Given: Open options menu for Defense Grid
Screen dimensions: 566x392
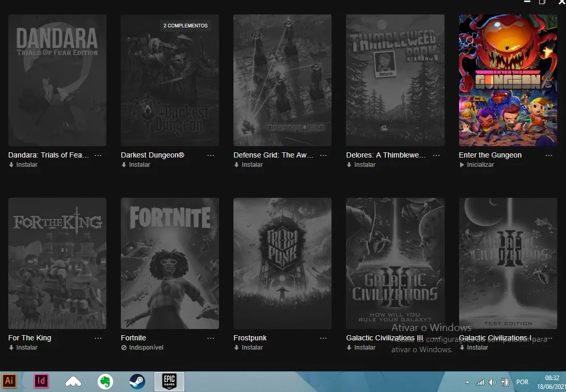Looking at the screenshot, I should [x=323, y=155].
